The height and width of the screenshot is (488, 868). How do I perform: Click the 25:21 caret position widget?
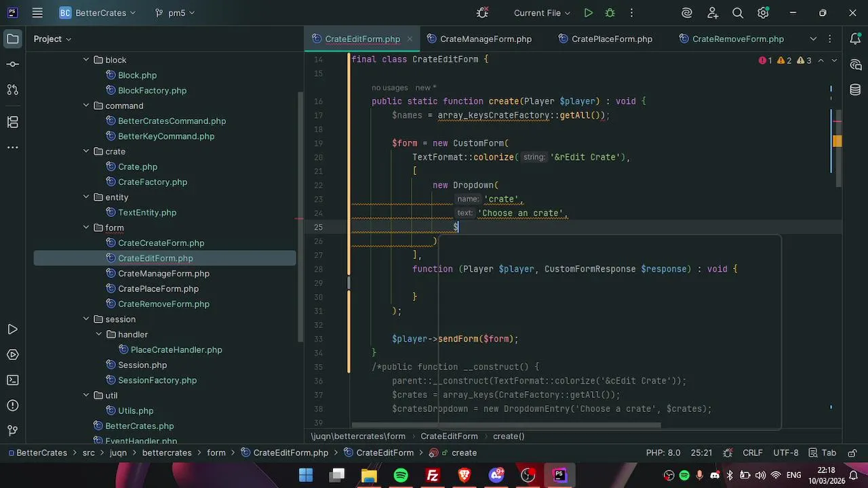pyautogui.click(x=702, y=453)
